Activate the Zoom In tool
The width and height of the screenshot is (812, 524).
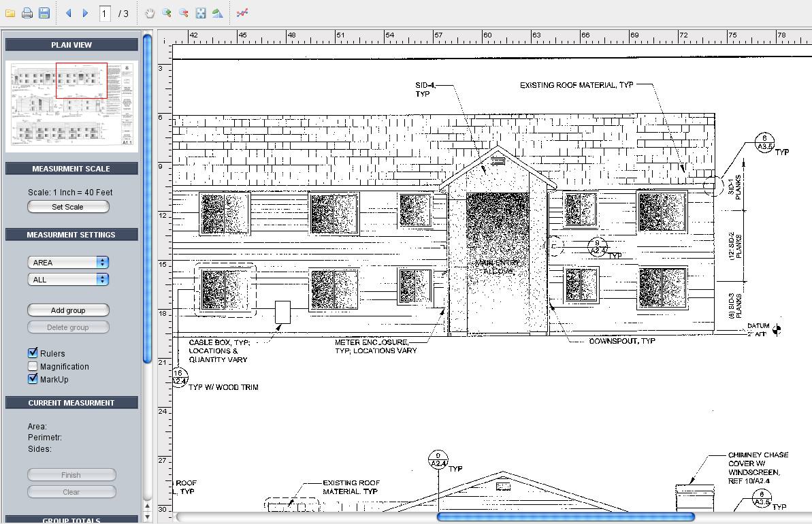tap(165, 12)
